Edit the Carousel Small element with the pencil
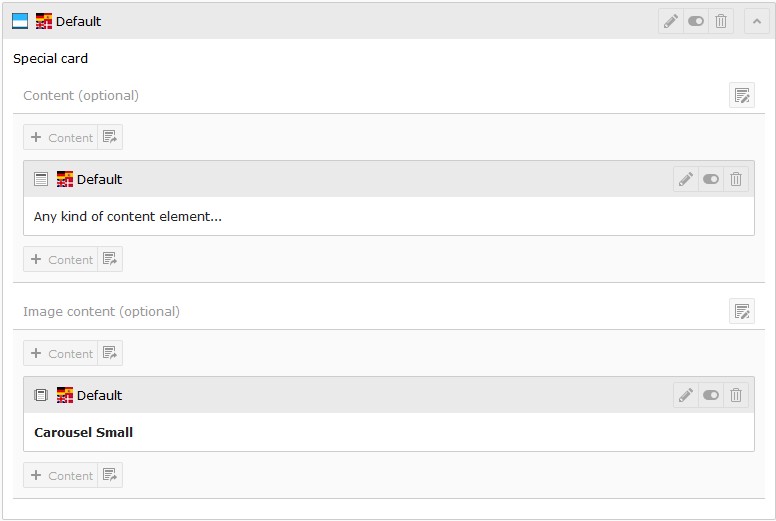 pyautogui.click(x=686, y=395)
